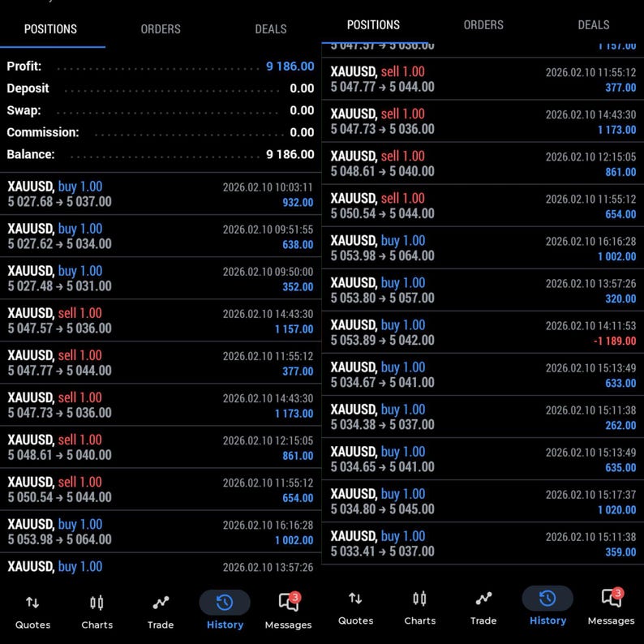Switch to the DEALS tab on the right screen
The height and width of the screenshot is (644, 644).
coord(594,25)
